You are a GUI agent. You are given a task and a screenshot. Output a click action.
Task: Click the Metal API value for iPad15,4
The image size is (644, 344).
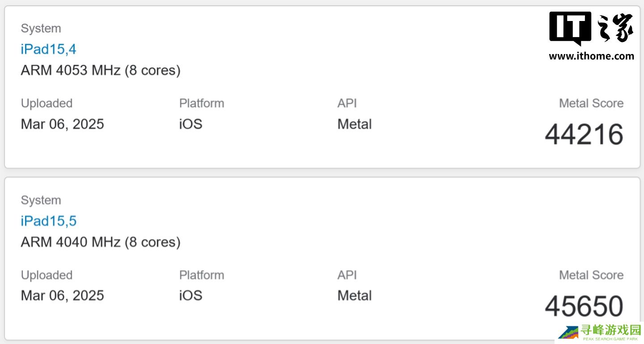tap(354, 124)
